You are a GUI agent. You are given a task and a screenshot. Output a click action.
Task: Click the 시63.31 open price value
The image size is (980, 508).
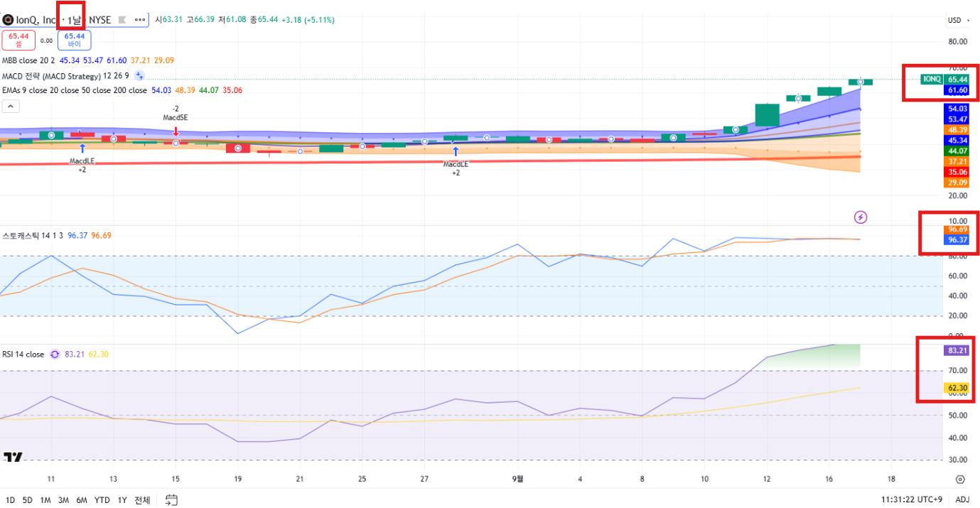(x=168, y=20)
